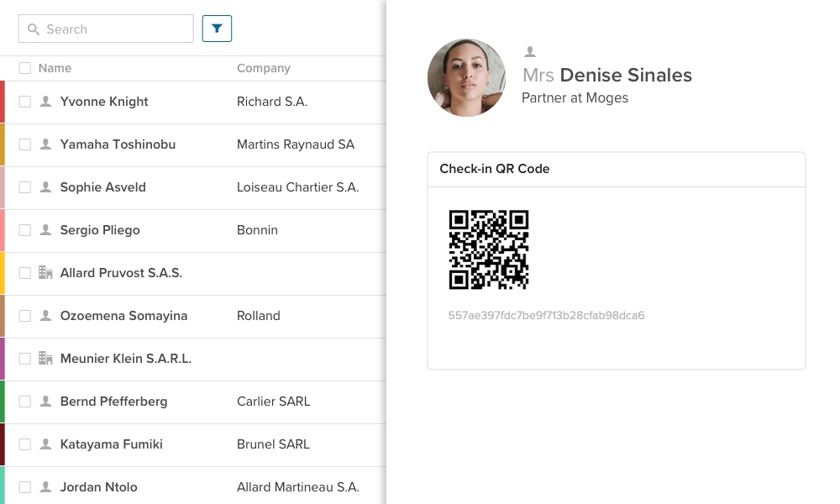
Task: Click person icon beside Jordan Ntolo
Action: click(x=46, y=487)
